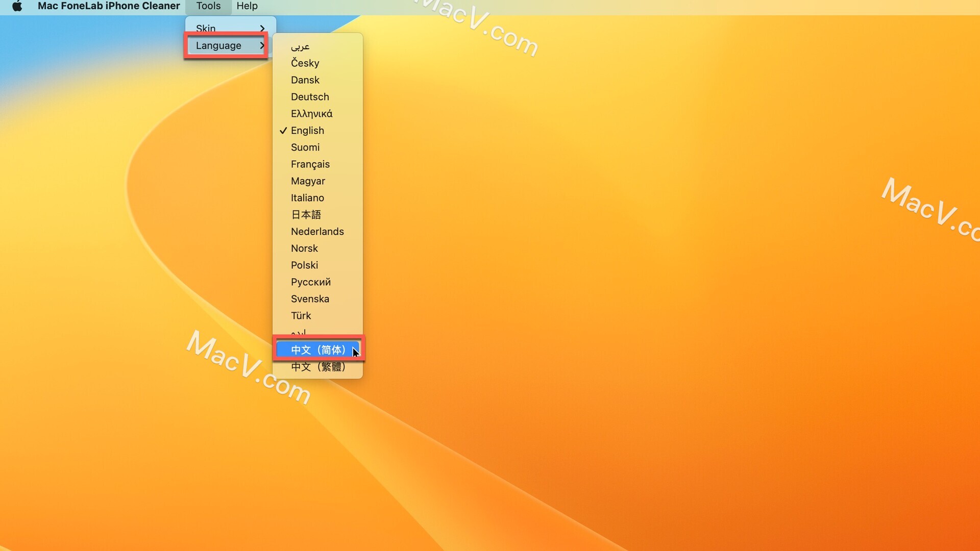
Task: Open the Apple menu
Action: point(17,6)
